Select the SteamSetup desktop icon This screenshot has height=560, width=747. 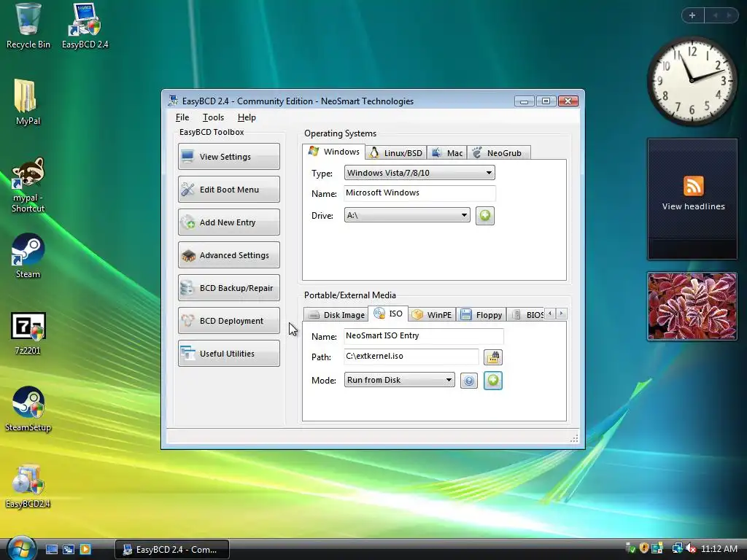pyautogui.click(x=28, y=409)
